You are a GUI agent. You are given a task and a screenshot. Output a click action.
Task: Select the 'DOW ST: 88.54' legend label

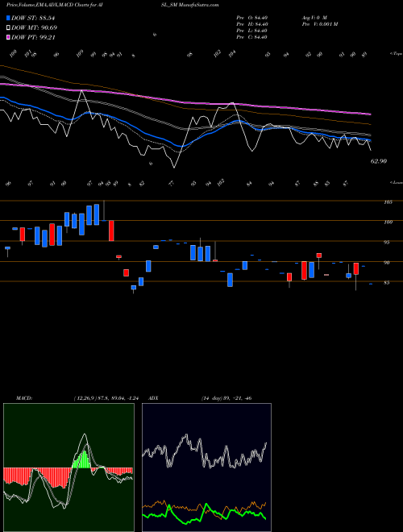33,18
